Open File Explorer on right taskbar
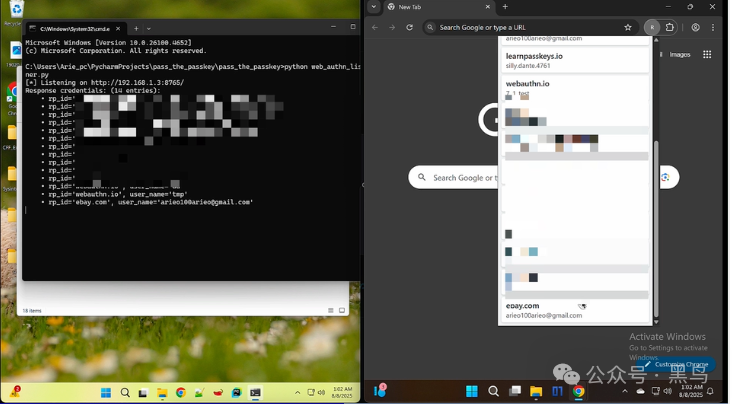Image resolution: width=732 pixels, height=404 pixels. (536, 391)
